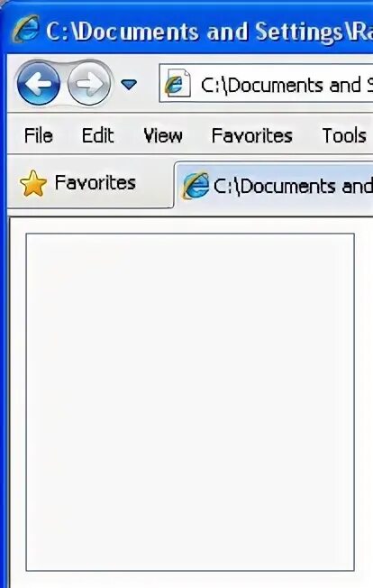This screenshot has width=373, height=588.
Task: Select the C:\Documents and tab title
Action: click(x=293, y=186)
